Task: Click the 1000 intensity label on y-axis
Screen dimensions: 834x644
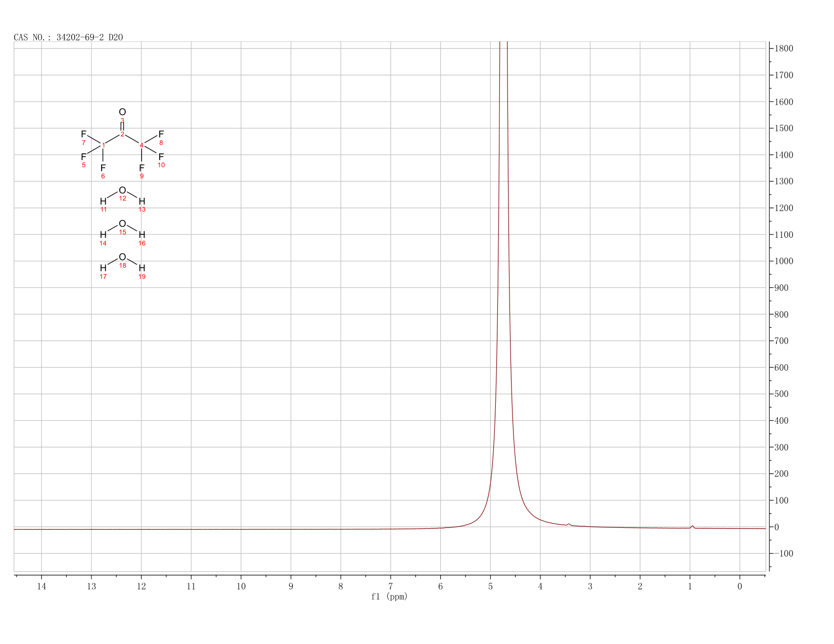Action: click(x=784, y=261)
